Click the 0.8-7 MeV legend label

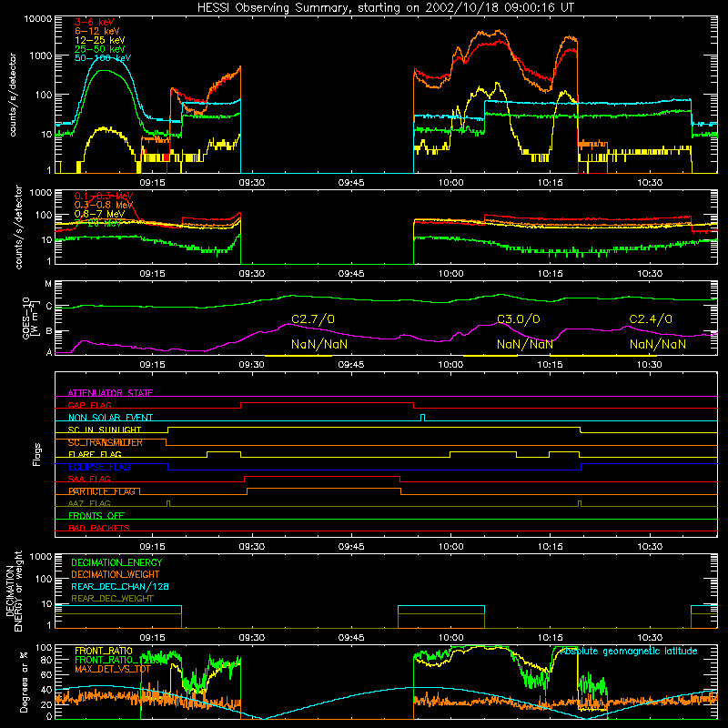coord(100,214)
